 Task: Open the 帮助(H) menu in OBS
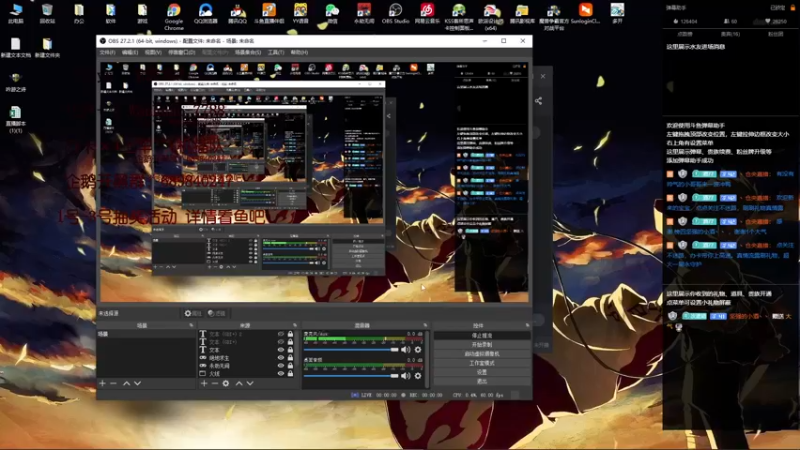(299, 53)
